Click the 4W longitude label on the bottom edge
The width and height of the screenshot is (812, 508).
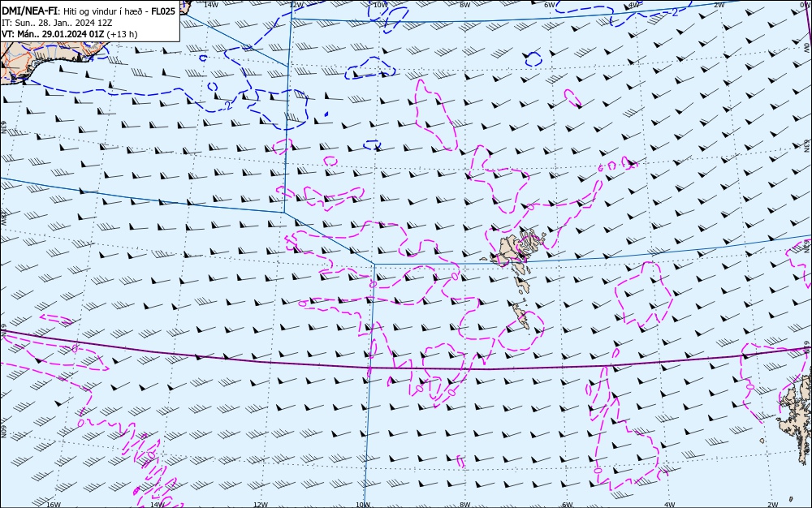[x=670, y=505]
